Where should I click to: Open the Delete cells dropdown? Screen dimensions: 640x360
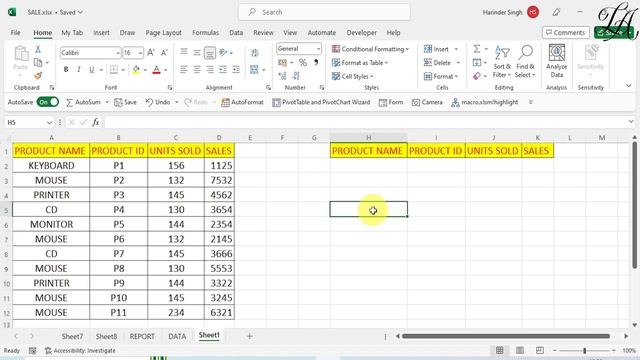tap(458, 63)
